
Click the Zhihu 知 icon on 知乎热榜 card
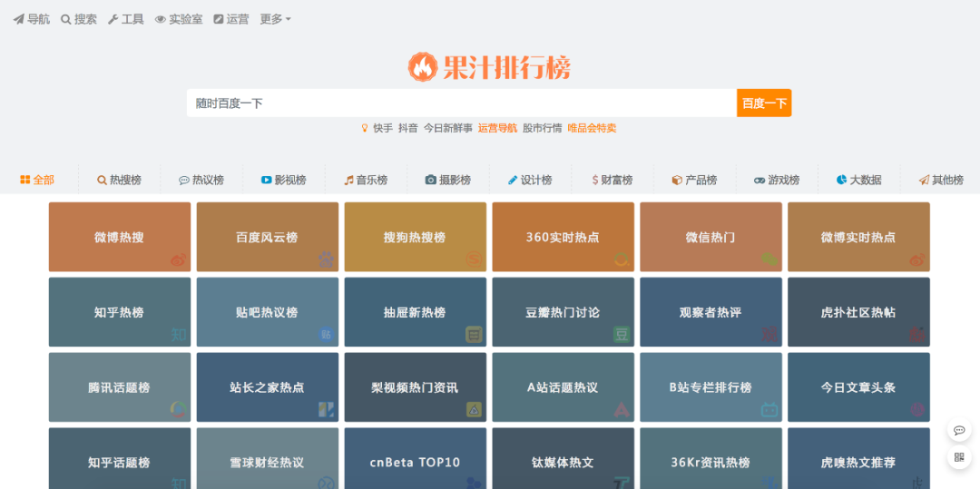click(179, 336)
